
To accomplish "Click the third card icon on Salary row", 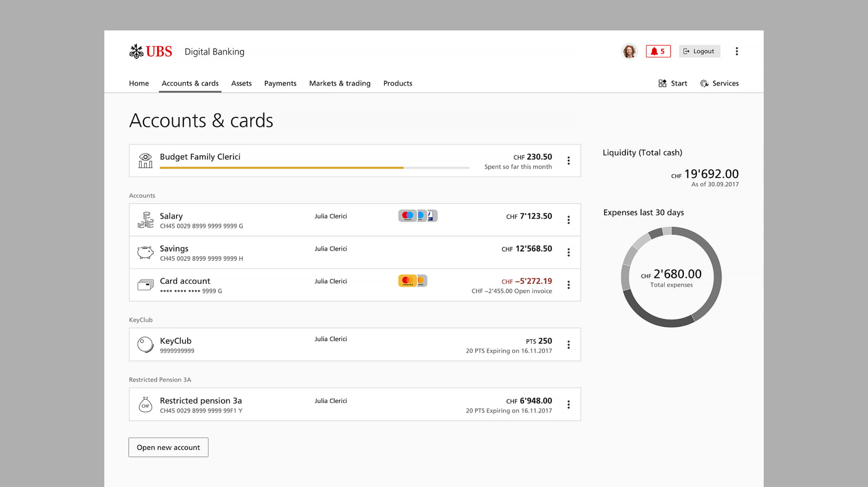I will pyautogui.click(x=432, y=216).
